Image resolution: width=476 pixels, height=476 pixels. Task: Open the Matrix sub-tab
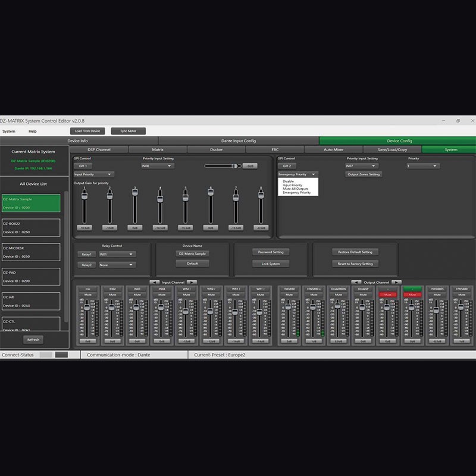coord(158,150)
